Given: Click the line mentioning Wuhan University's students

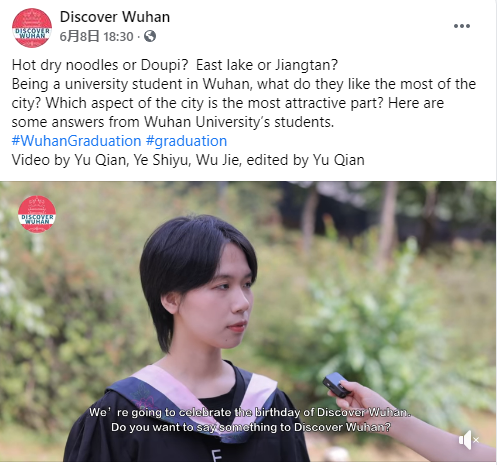Looking at the screenshot, I should pos(173,122).
